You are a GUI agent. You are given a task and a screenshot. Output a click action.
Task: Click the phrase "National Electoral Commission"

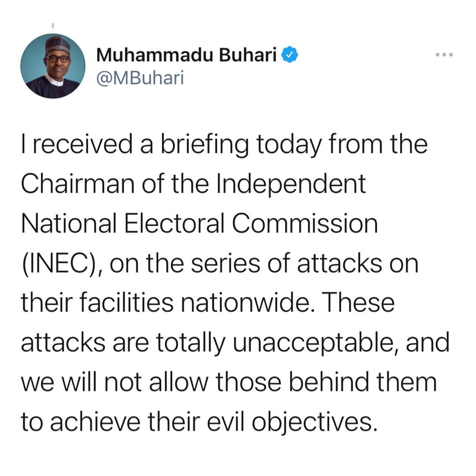200,223
